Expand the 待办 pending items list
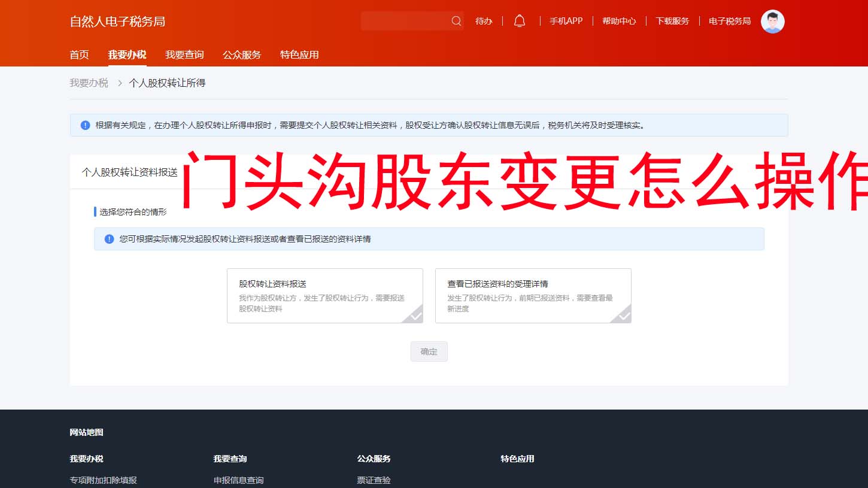868x488 pixels. click(x=484, y=20)
